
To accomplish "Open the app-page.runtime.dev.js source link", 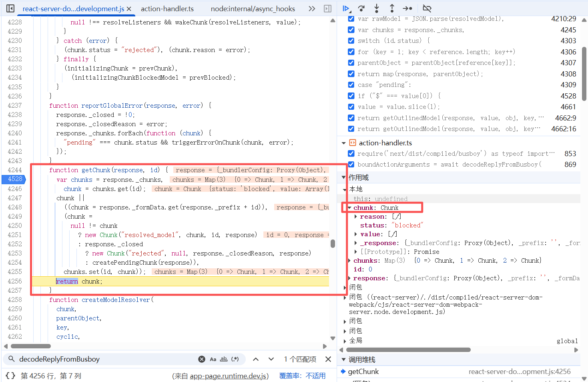I will coord(229,376).
